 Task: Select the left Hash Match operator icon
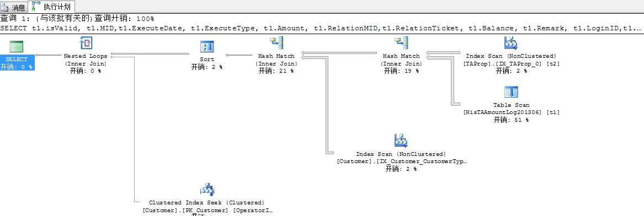tap(276, 42)
